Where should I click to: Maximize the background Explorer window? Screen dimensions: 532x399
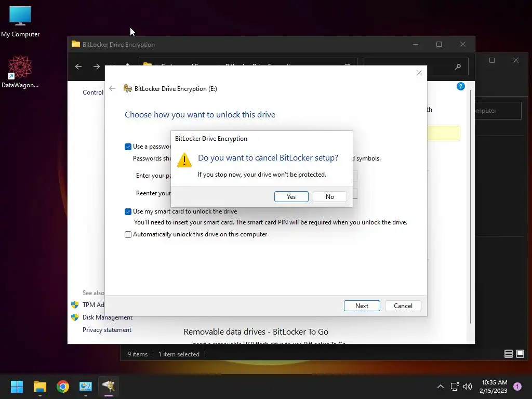pyautogui.click(x=492, y=60)
